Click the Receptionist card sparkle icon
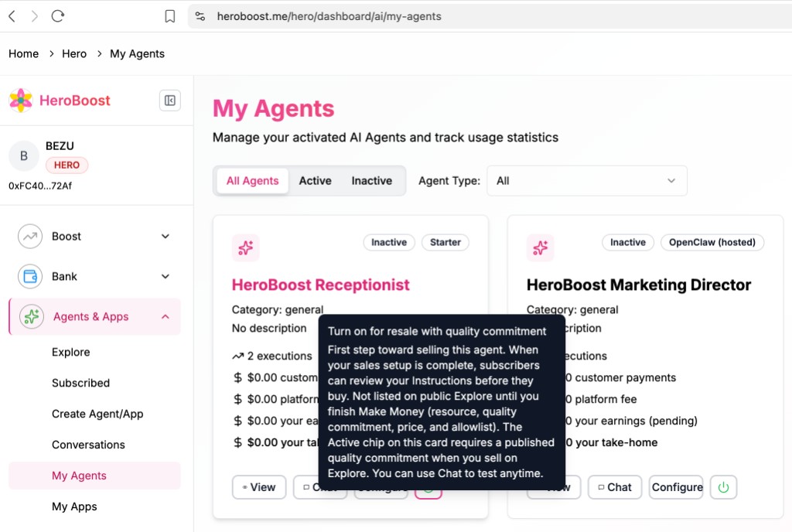The width and height of the screenshot is (792, 532). pyautogui.click(x=245, y=248)
